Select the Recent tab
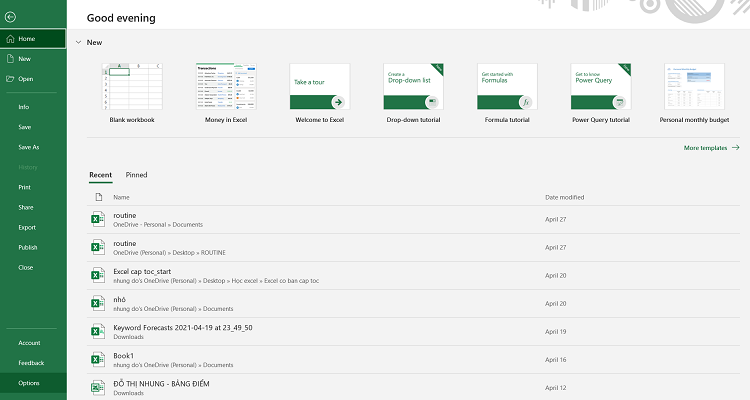Screen dimensions: 750x400 100,175
